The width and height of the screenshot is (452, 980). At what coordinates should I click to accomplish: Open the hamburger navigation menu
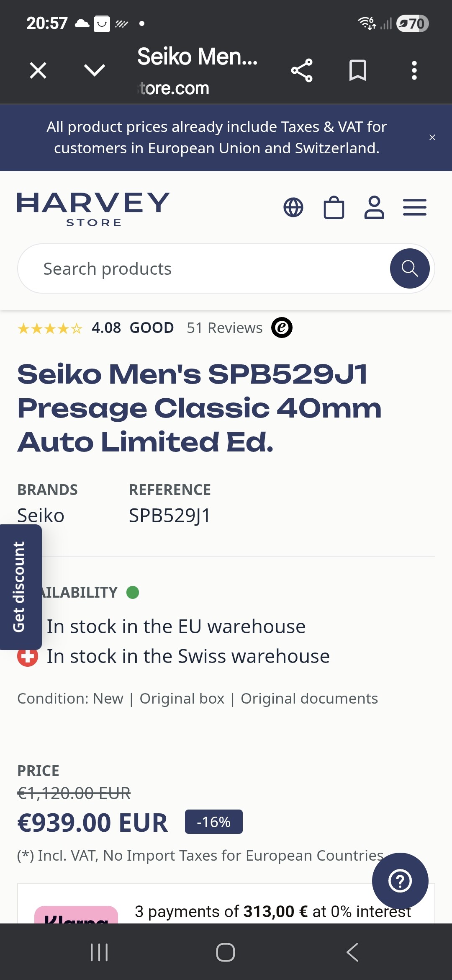(x=415, y=207)
